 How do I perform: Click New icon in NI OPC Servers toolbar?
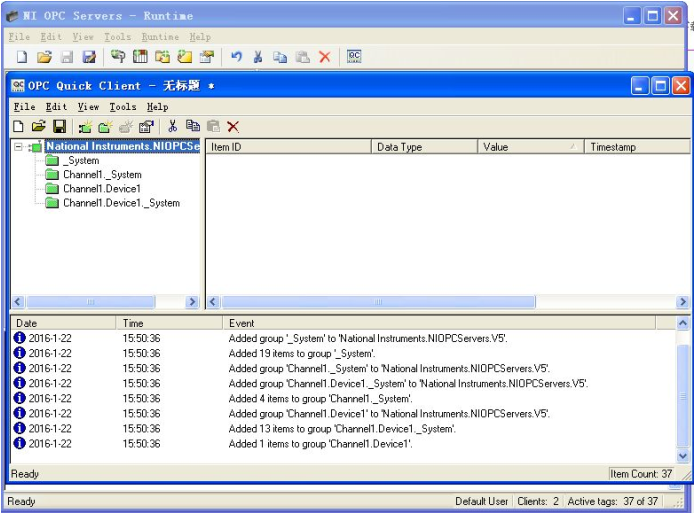tap(21, 57)
